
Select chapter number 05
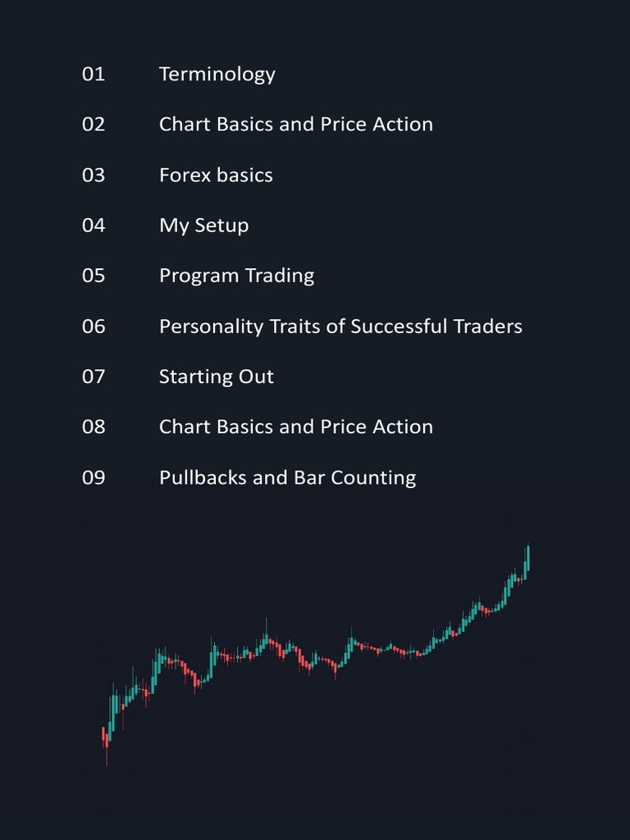click(x=94, y=276)
